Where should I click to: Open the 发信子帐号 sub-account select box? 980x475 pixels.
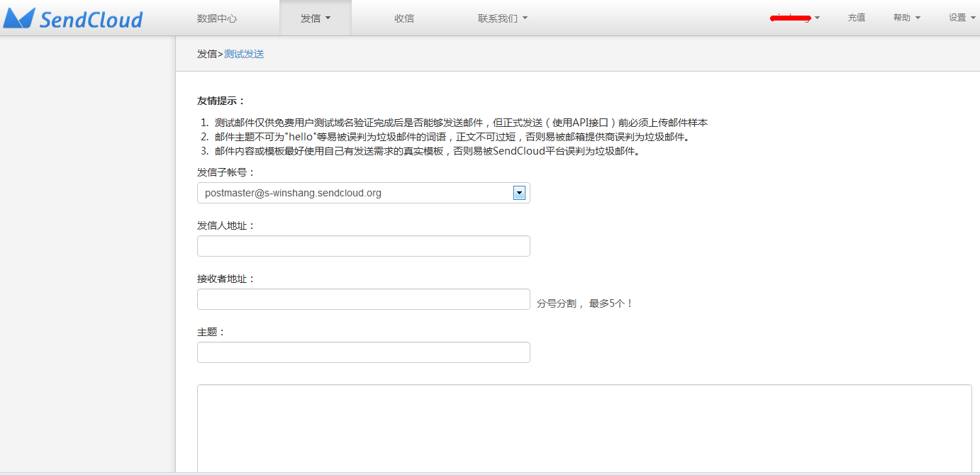pyautogui.click(x=364, y=193)
